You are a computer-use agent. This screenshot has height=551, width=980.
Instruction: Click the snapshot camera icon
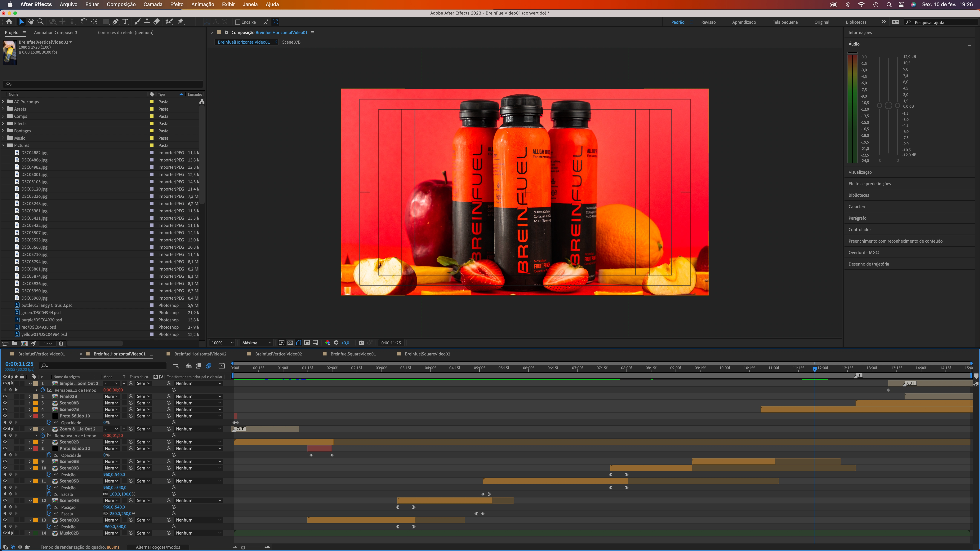click(361, 343)
